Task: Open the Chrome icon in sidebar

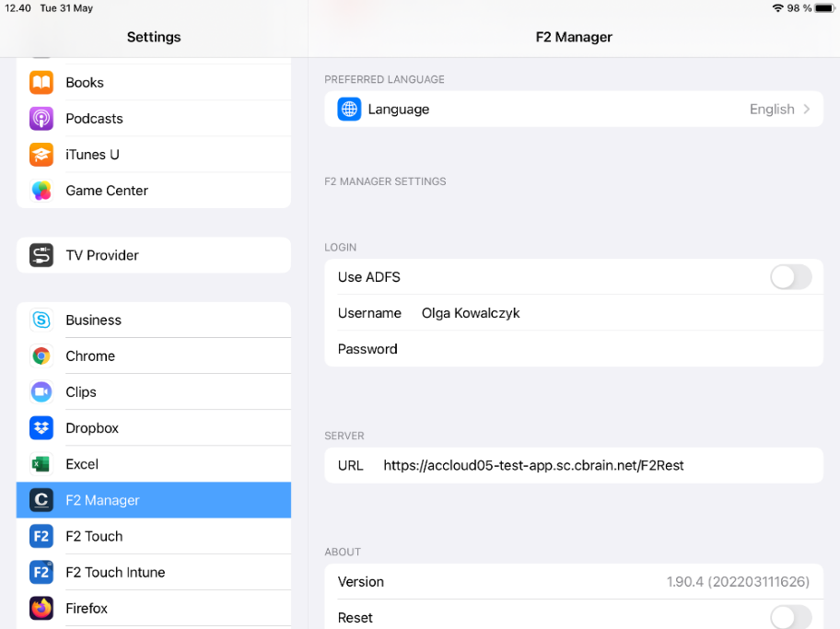Action: pos(41,356)
